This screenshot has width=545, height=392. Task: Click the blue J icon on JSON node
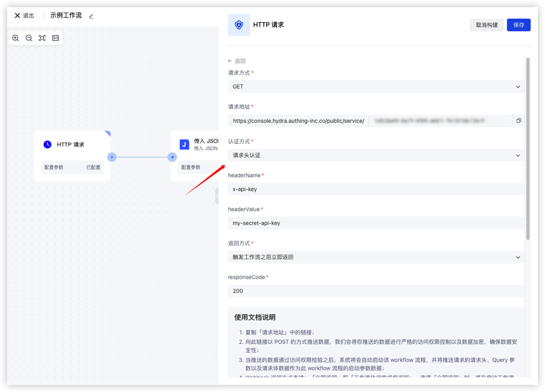click(184, 144)
